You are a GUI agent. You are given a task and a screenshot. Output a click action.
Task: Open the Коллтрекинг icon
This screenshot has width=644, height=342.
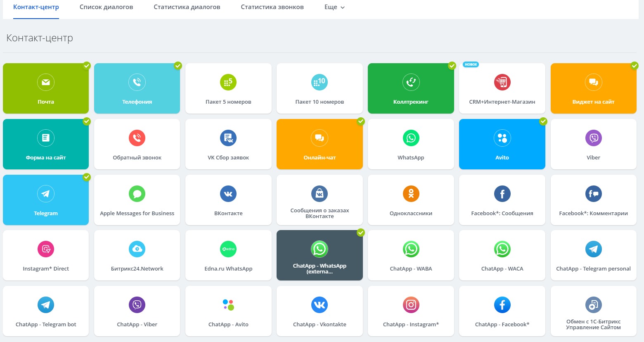[411, 82]
